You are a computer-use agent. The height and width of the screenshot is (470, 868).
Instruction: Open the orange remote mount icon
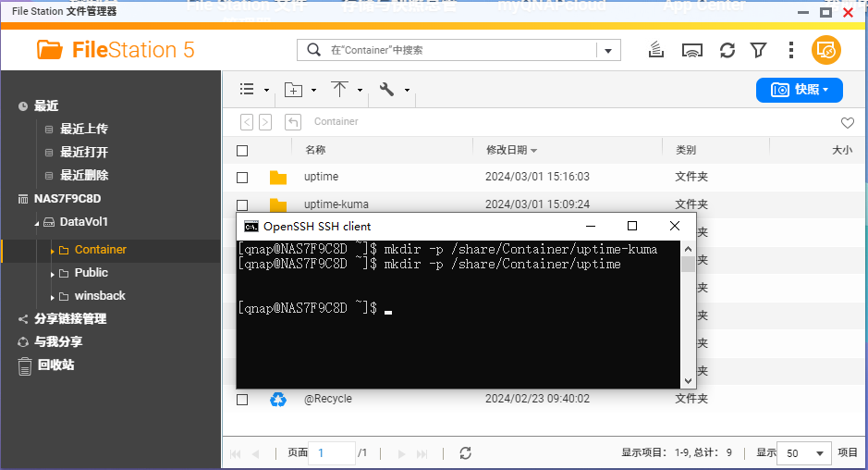click(825, 51)
